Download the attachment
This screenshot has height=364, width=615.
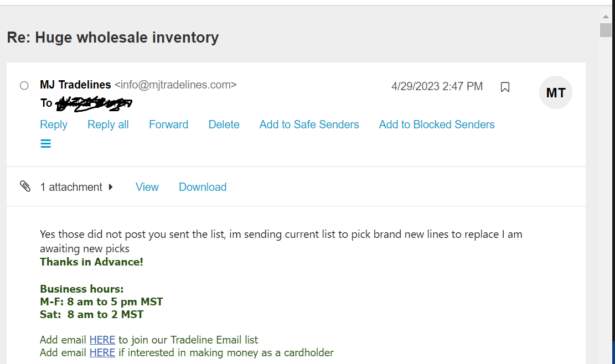click(203, 187)
